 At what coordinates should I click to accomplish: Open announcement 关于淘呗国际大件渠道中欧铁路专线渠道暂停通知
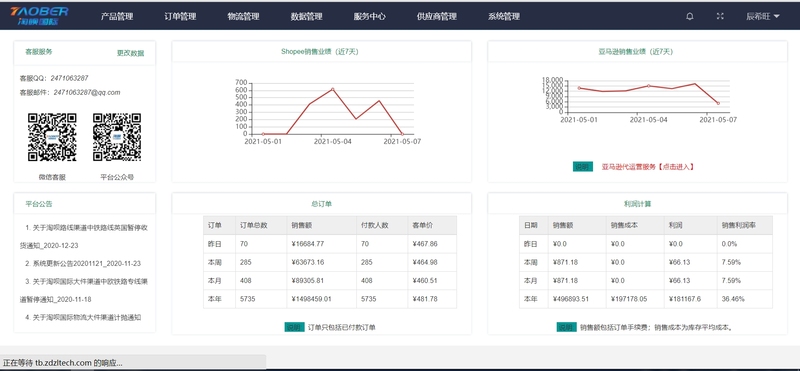coord(84,290)
